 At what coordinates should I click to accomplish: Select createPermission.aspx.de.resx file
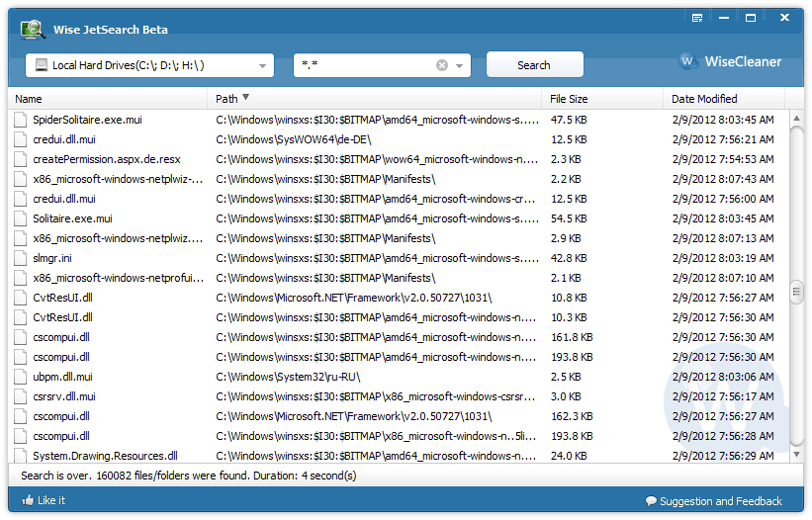click(399, 159)
